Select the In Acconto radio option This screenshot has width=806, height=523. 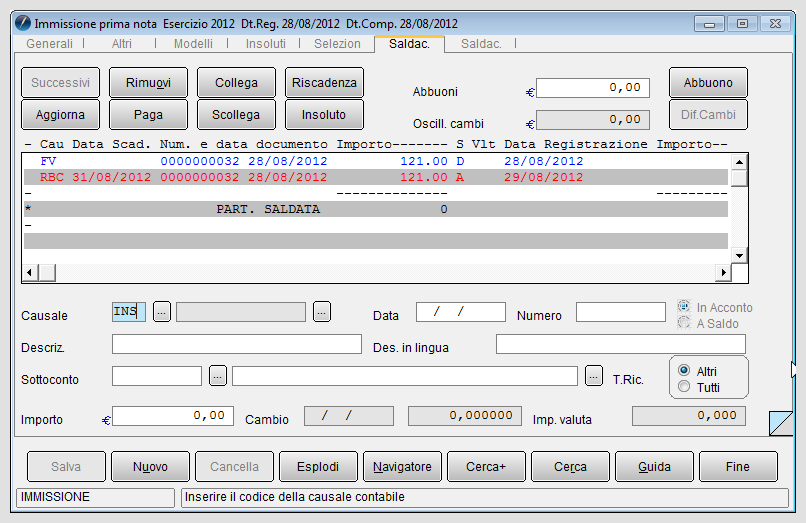tap(684, 306)
